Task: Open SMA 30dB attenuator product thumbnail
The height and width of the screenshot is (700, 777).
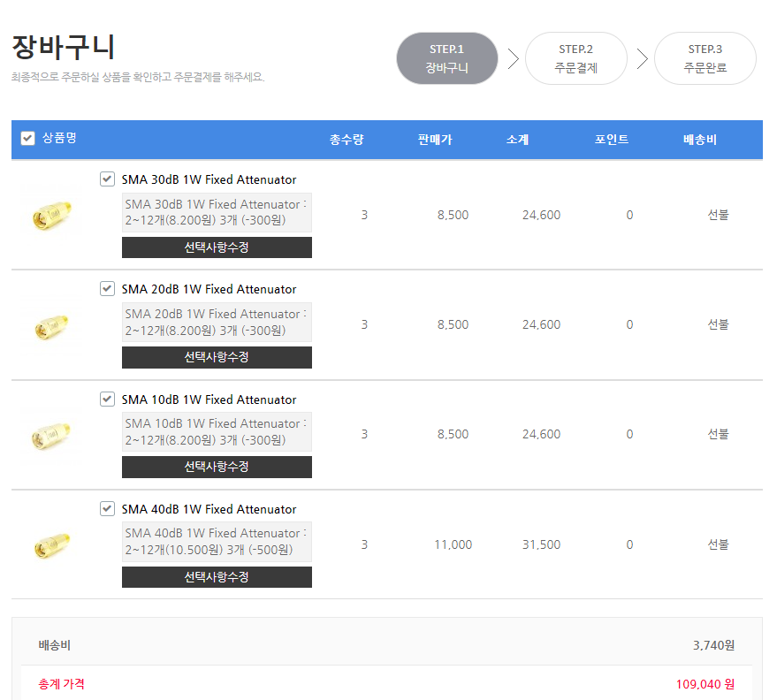Action: point(52,215)
